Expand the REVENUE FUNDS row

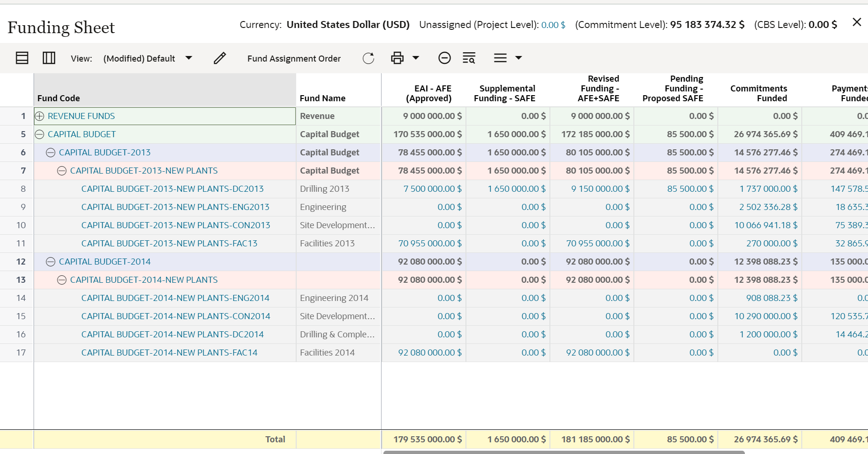(x=40, y=116)
